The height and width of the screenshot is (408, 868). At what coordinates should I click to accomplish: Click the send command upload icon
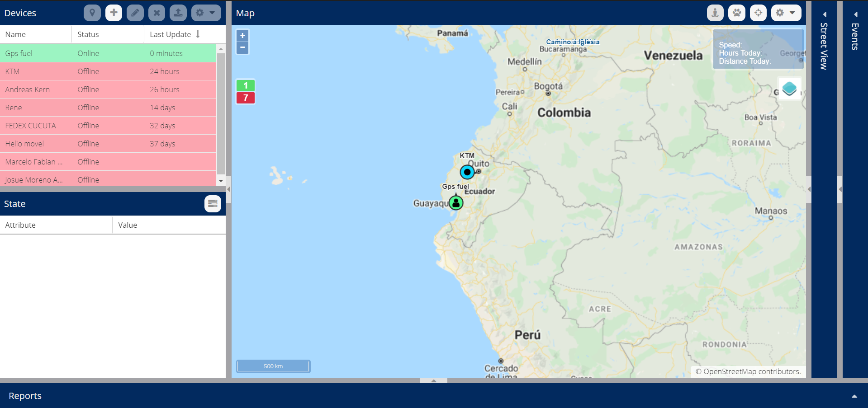point(178,13)
